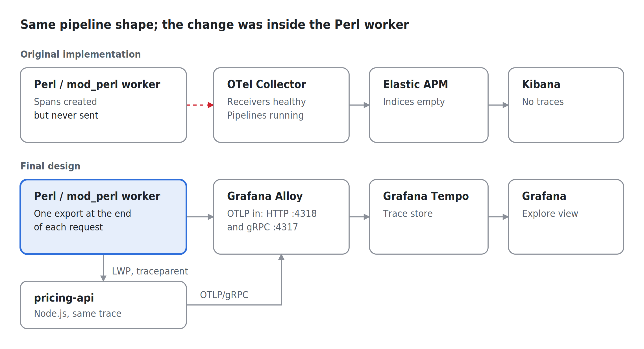Image resolution: width=644 pixels, height=349 pixels.
Task: Click the 'OTLP/gRPC' connector label
Action: [x=224, y=295]
